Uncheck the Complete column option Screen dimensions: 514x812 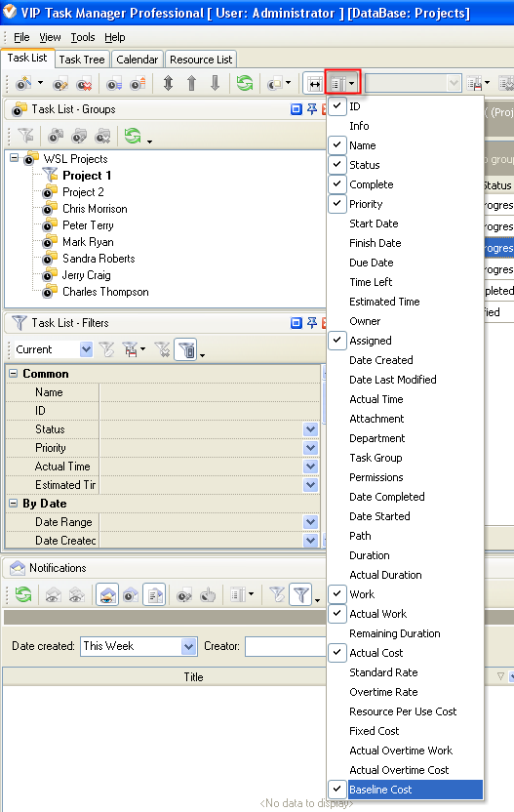pyautogui.click(x=336, y=184)
